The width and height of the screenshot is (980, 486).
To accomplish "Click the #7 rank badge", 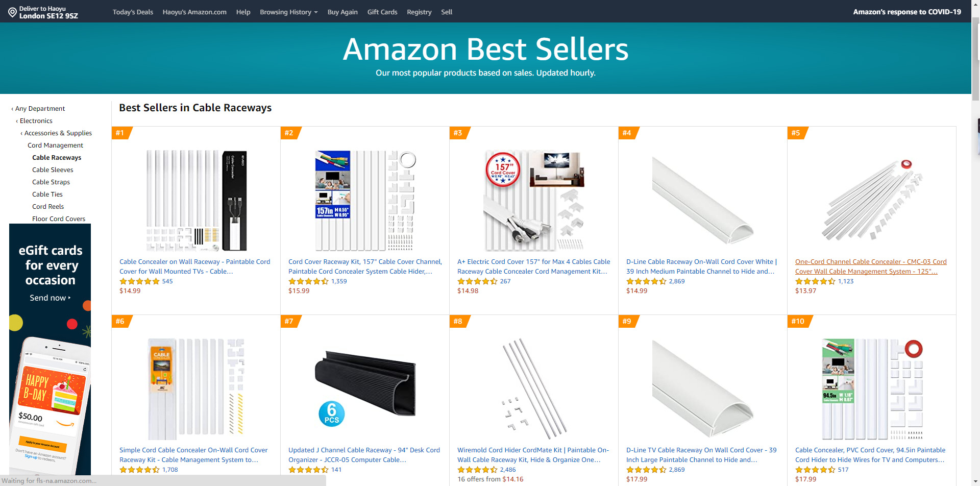I will click(289, 321).
